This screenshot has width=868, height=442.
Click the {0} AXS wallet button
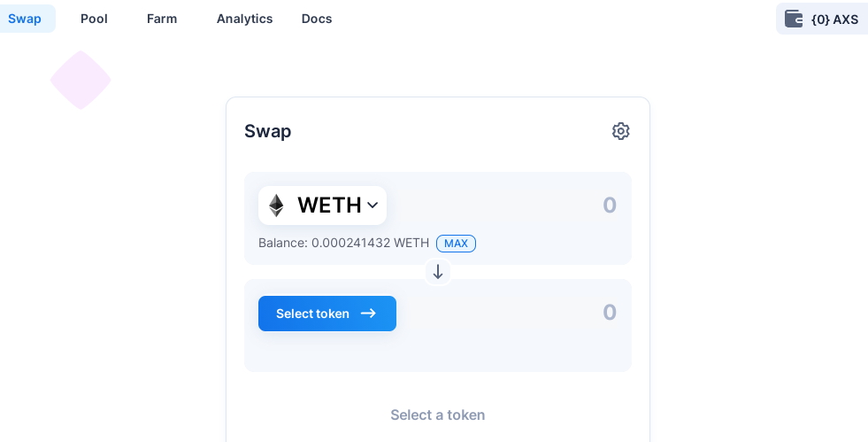[x=822, y=19]
